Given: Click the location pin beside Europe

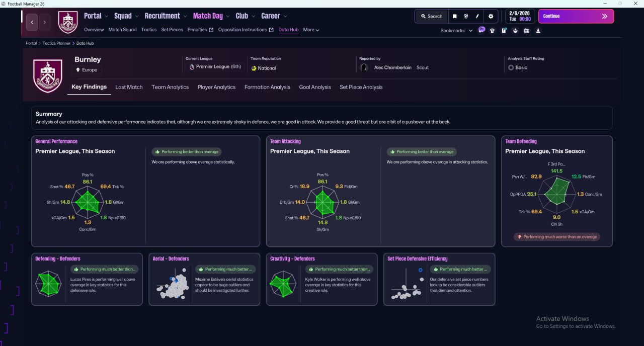Looking at the screenshot, I should tap(78, 70).
